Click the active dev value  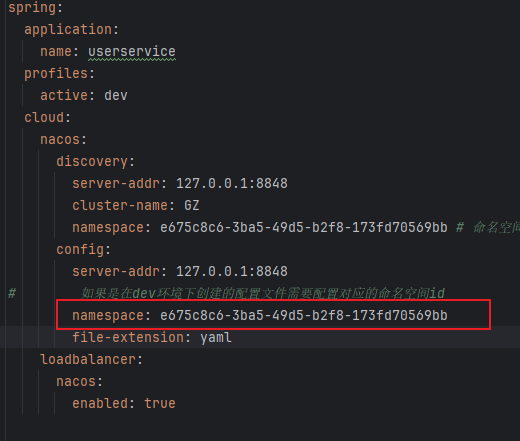pyautogui.click(x=116, y=95)
